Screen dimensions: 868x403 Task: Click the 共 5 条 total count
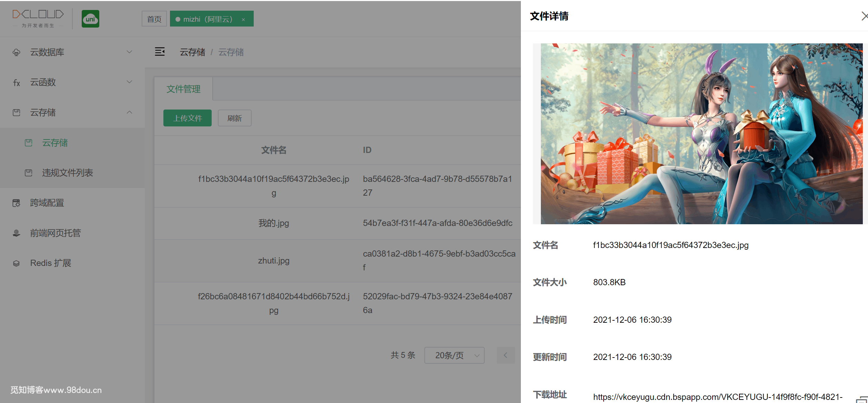(403, 355)
